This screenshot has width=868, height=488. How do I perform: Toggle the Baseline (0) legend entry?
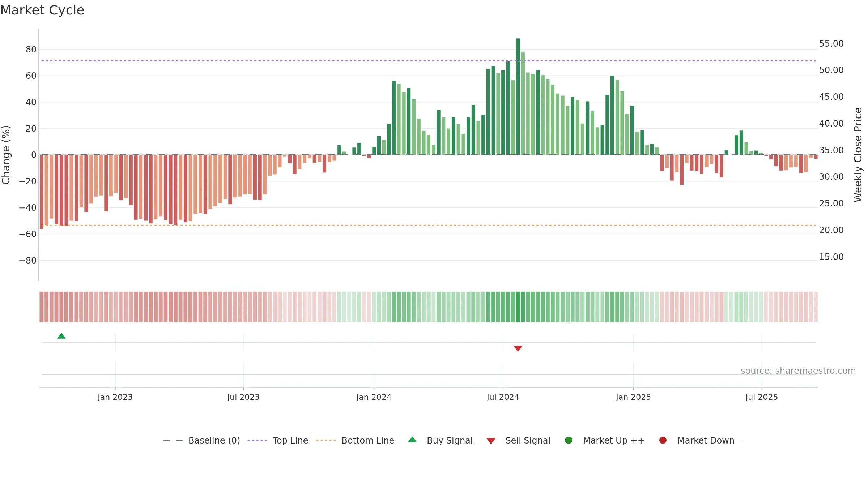coord(201,440)
